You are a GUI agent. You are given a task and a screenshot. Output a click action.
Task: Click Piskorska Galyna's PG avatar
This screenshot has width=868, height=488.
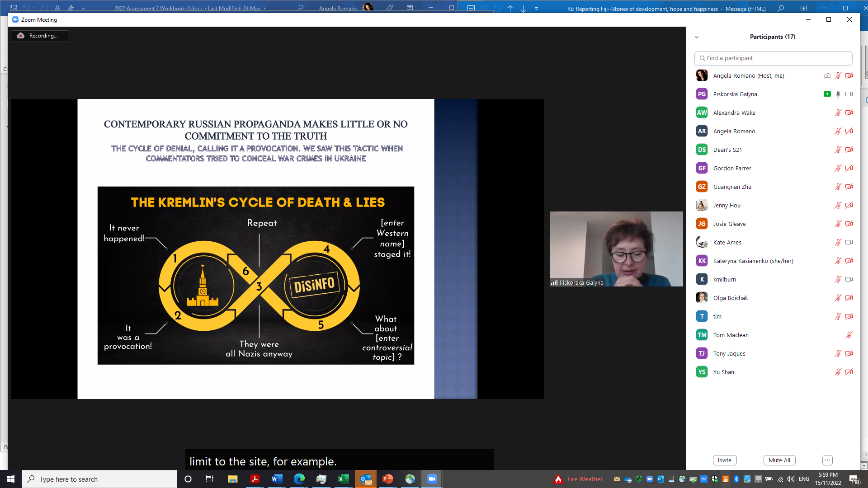(702, 94)
